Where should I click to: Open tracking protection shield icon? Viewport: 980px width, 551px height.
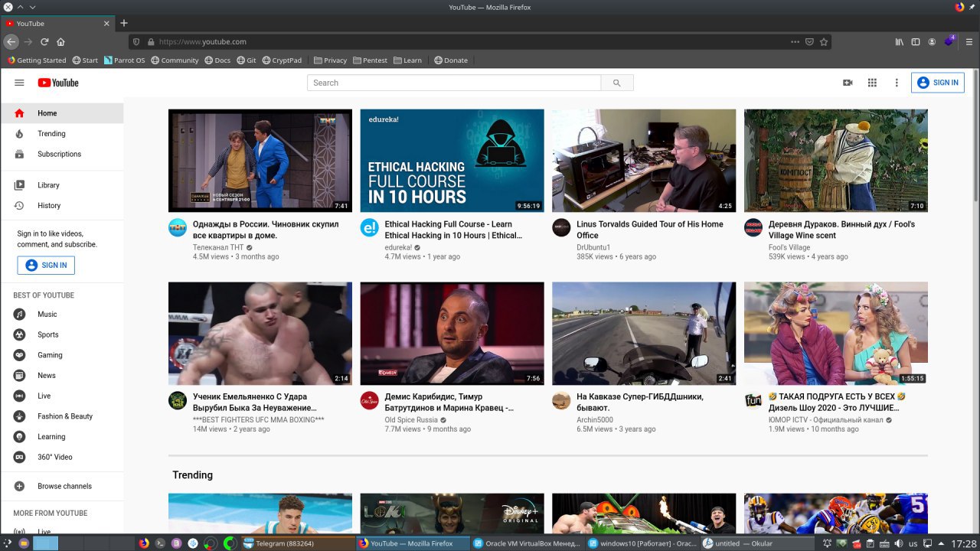pos(136,42)
